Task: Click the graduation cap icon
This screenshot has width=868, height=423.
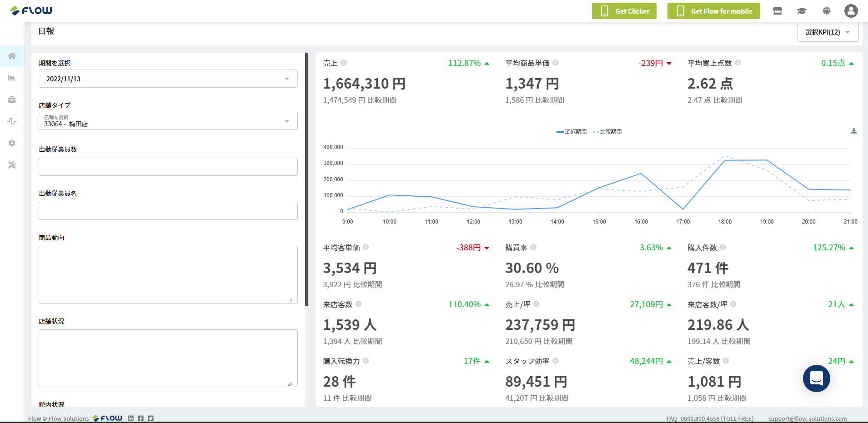Action: pos(802,11)
